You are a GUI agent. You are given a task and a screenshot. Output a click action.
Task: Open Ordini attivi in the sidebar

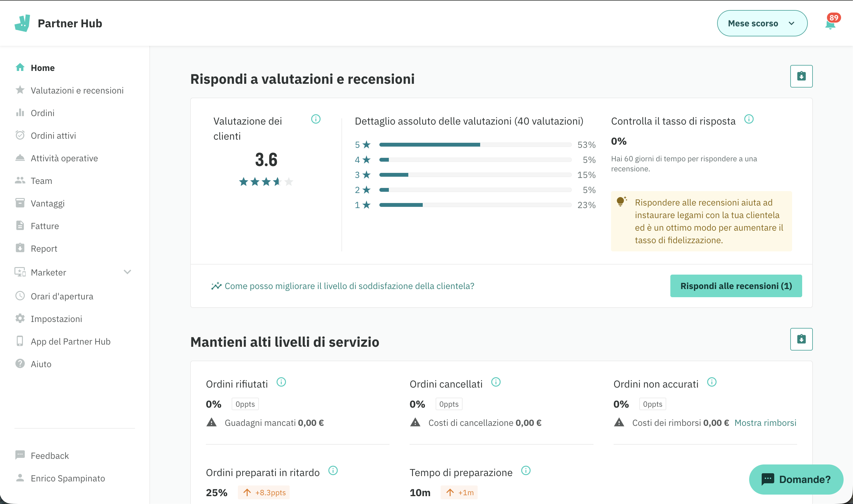tap(53, 136)
